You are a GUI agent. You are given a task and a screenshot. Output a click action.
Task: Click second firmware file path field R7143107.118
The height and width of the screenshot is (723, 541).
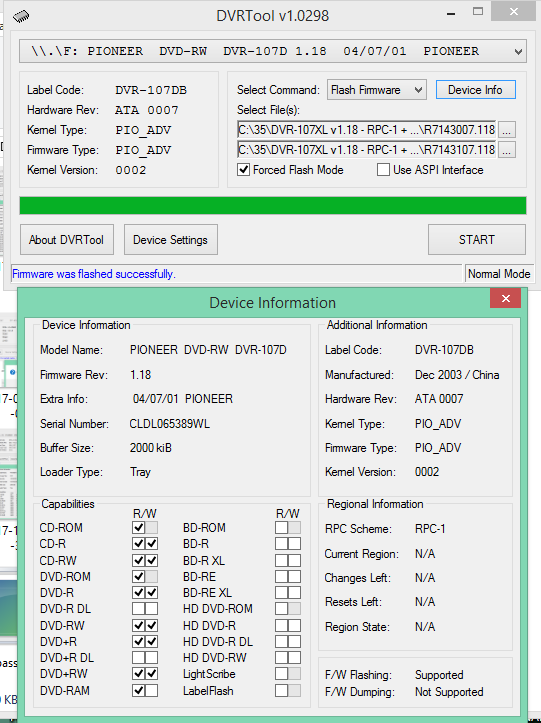point(367,150)
